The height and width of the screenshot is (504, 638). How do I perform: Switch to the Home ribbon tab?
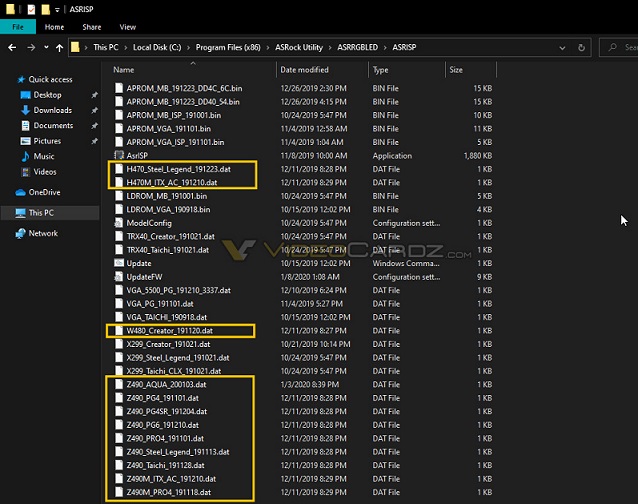54,27
